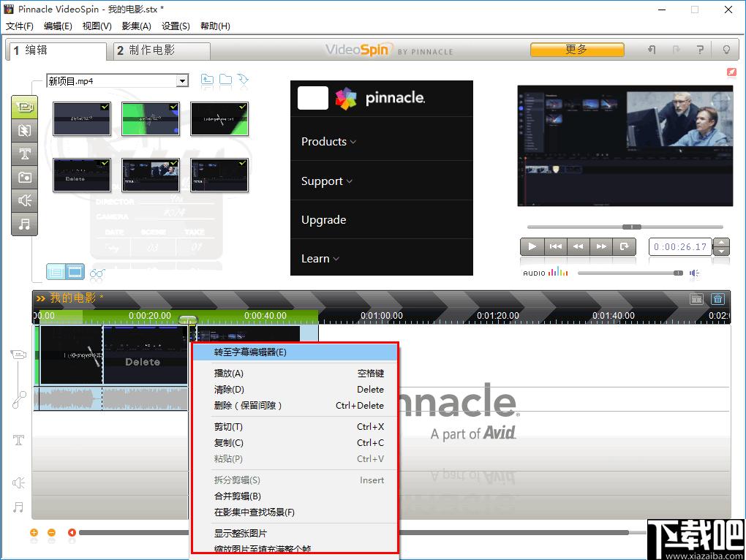Go to beginning of movie
Viewport: 746px width, 560px height.
point(555,246)
